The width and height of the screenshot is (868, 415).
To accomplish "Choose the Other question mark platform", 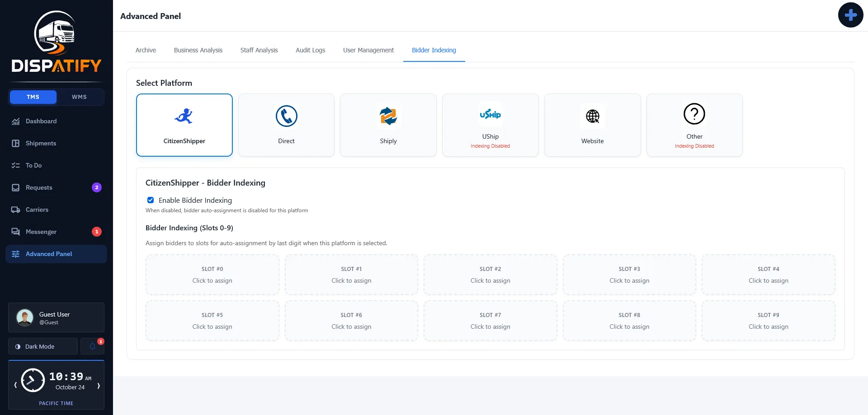I will pos(694,125).
